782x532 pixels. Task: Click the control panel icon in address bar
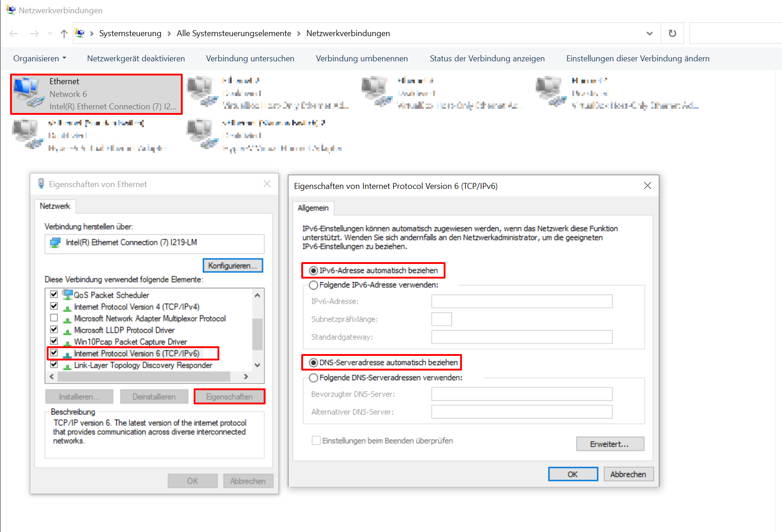click(80, 33)
